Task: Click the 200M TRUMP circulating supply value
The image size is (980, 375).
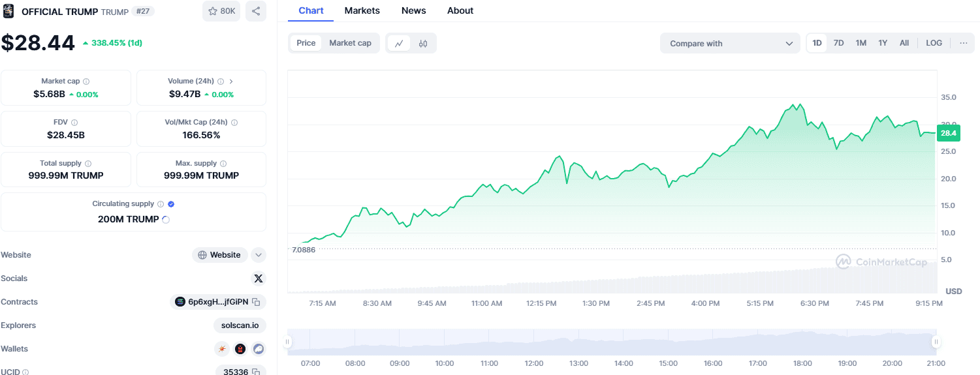Action: pyautogui.click(x=129, y=219)
